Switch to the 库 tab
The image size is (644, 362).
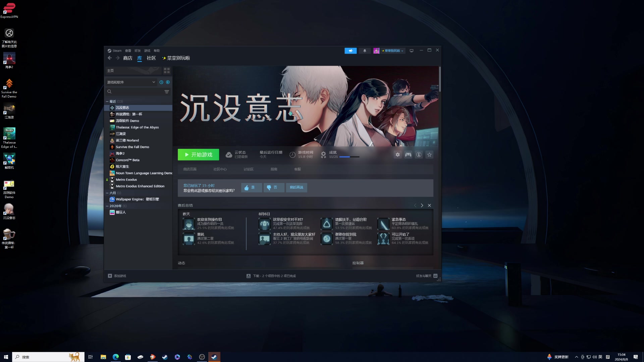pos(140,58)
